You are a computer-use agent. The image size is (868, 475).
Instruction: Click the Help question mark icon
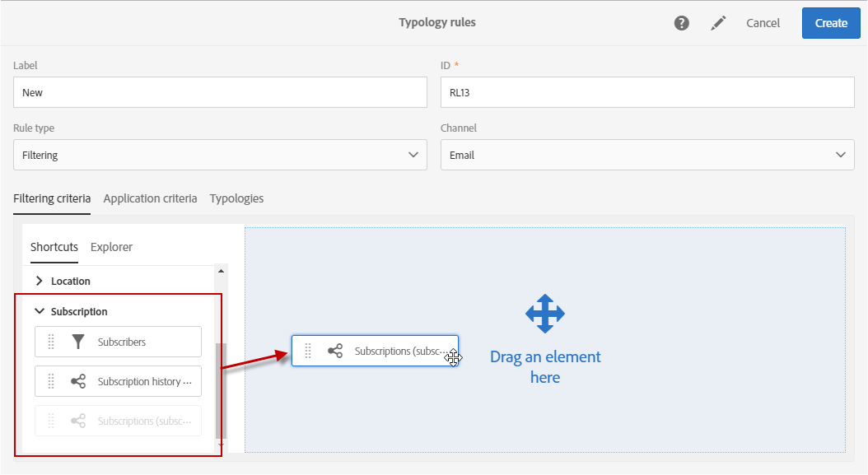[681, 22]
